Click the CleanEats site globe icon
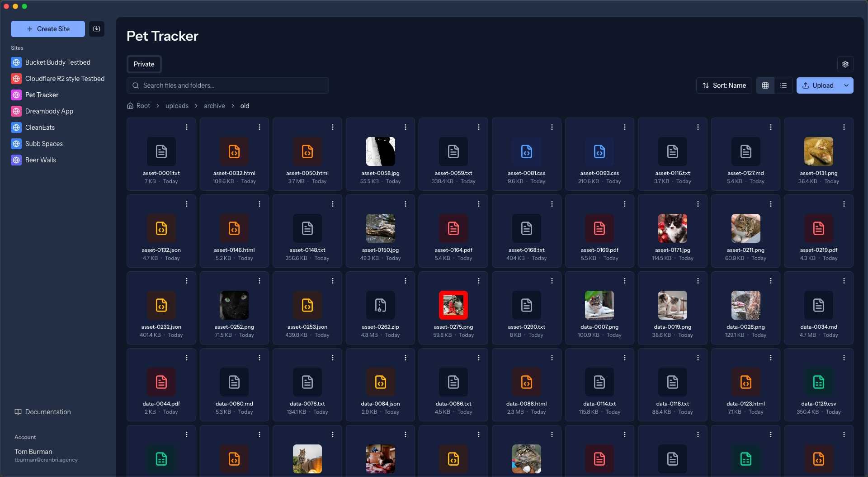This screenshot has height=477, width=868. [16, 127]
